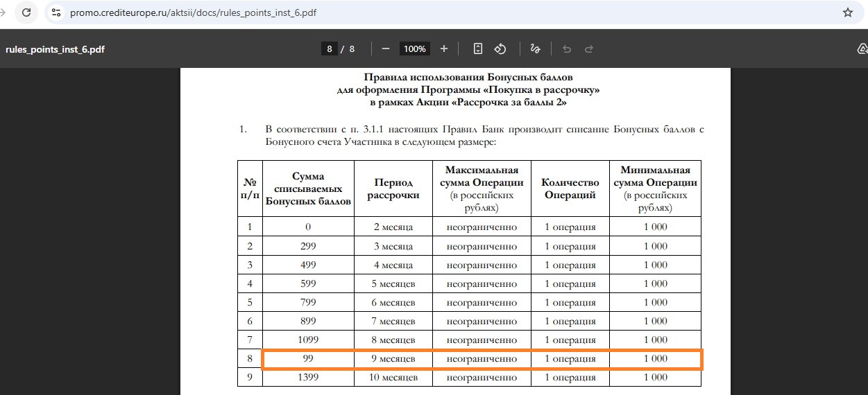
Task: Click the page number input field
Action: [330, 49]
